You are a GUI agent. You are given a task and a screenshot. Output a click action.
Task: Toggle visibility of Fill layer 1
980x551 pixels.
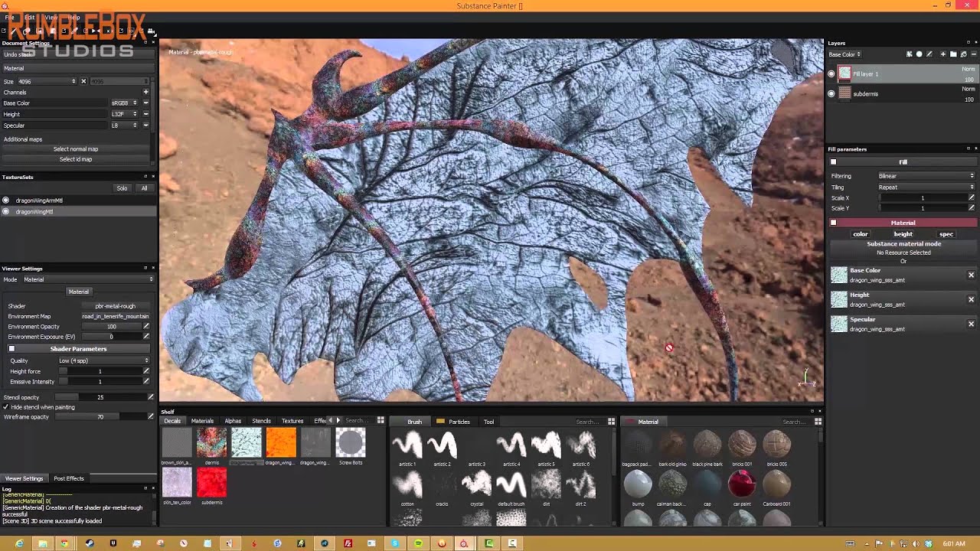pos(831,73)
